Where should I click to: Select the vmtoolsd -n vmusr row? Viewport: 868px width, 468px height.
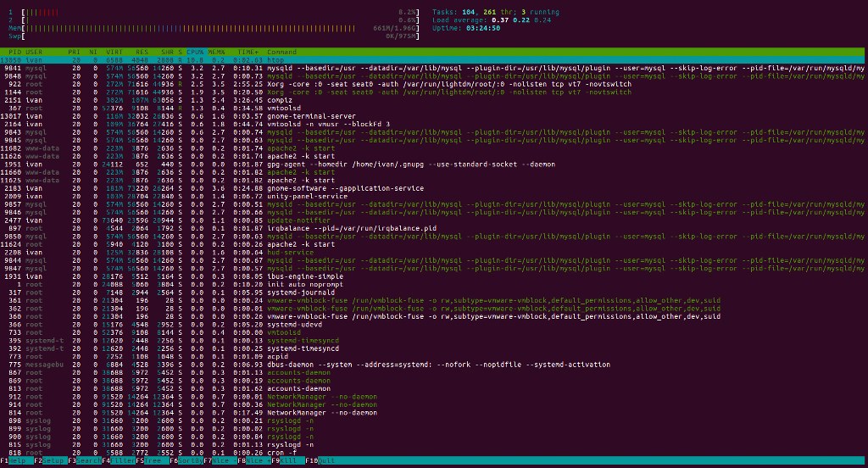(x=434, y=124)
